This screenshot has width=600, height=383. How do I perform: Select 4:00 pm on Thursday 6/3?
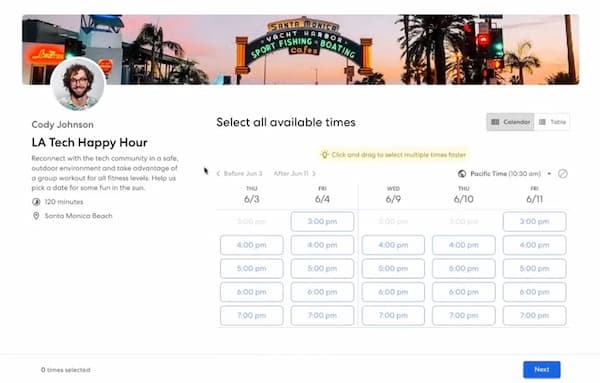click(x=251, y=245)
